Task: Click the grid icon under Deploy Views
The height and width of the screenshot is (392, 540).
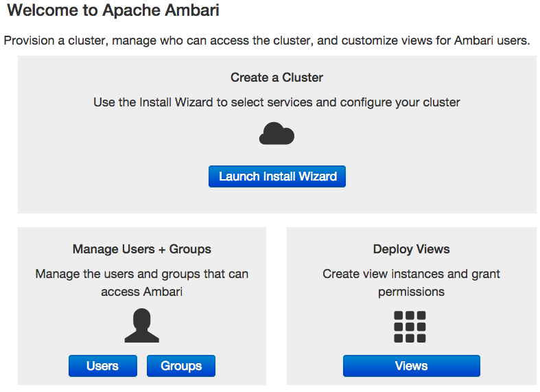Action: click(x=410, y=327)
